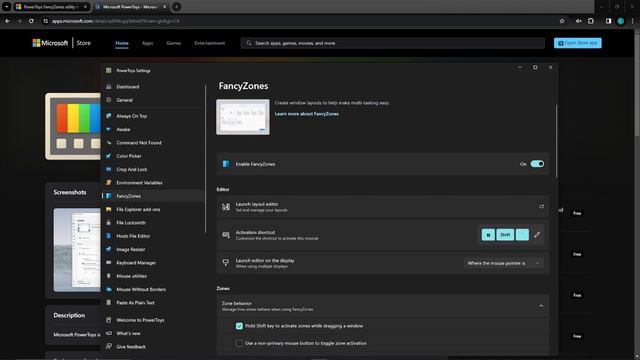
Task: Click the Give feedback icon
Action: tap(109, 347)
